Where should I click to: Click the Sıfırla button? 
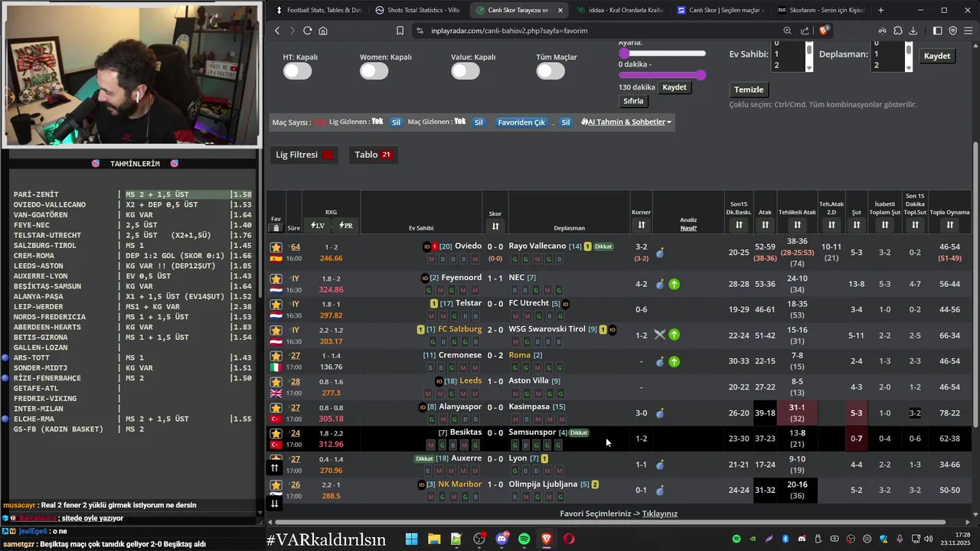633,101
